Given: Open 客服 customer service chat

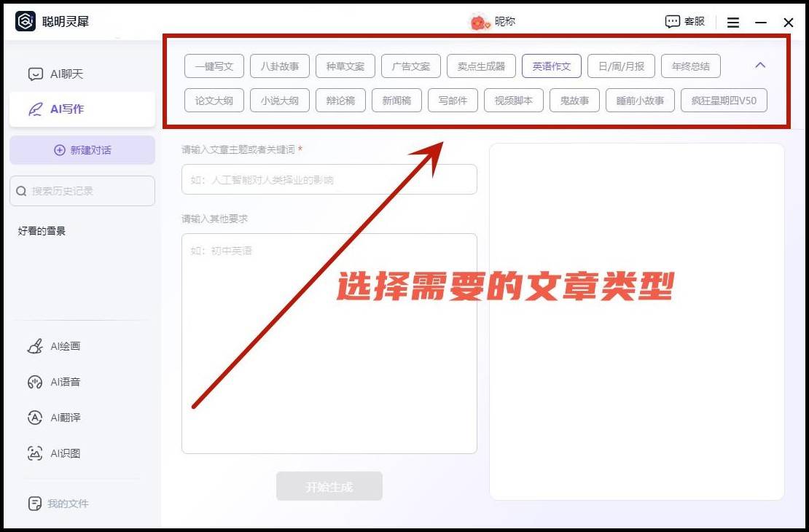Looking at the screenshot, I should (x=684, y=22).
